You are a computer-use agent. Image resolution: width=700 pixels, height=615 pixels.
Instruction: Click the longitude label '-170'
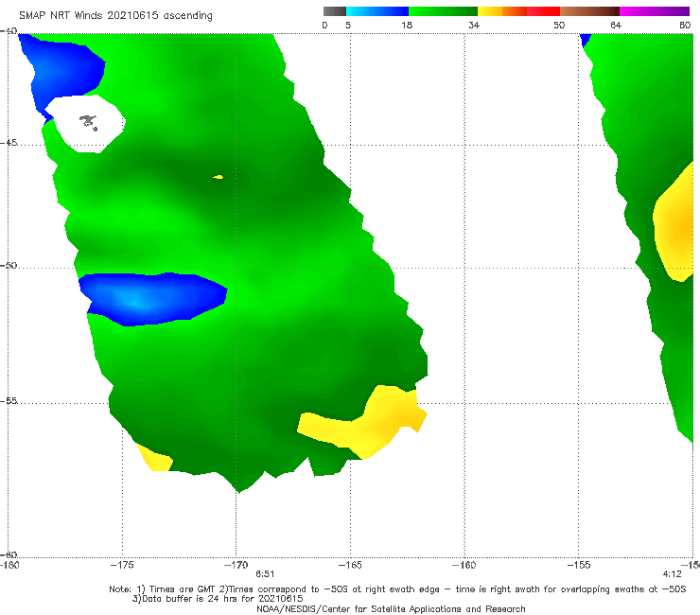click(x=236, y=565)
